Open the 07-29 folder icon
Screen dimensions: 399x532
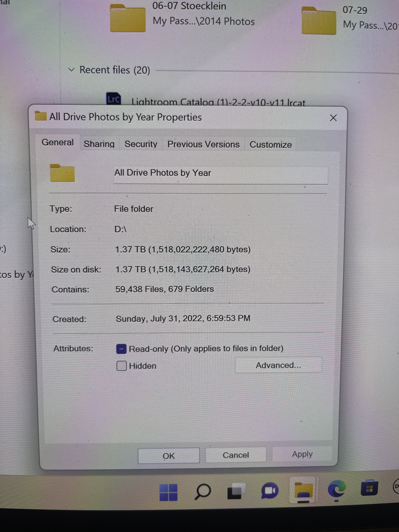(319, 21)
